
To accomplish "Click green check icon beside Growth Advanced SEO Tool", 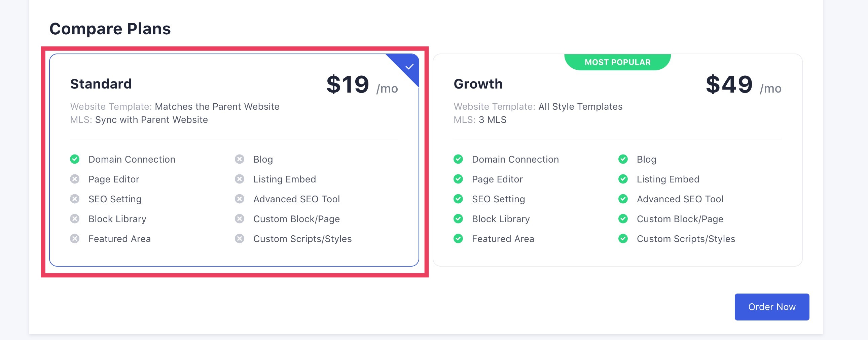I will click(623, 199).
